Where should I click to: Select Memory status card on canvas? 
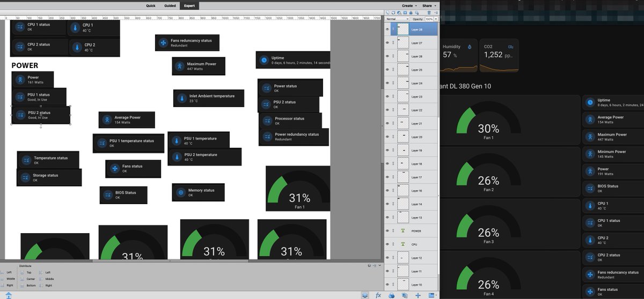199,192
